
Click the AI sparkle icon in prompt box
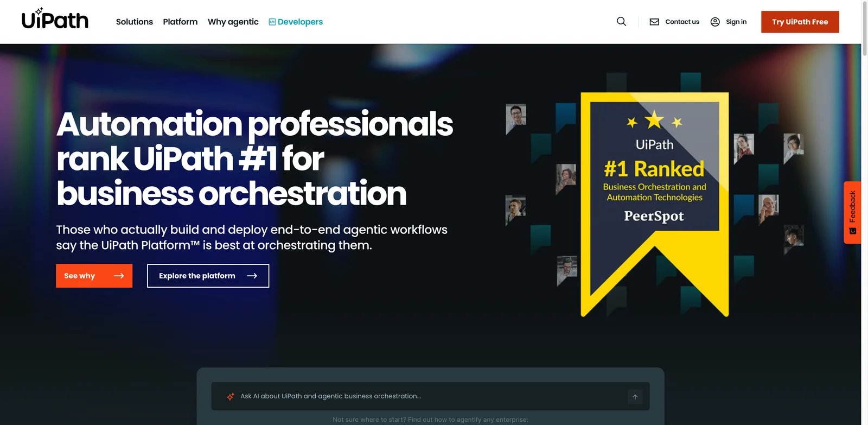coord(231,396)
